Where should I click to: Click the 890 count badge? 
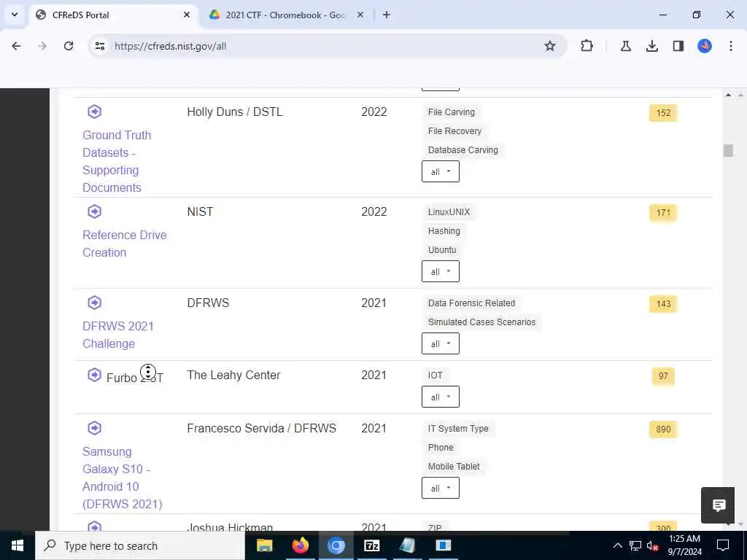click(663, 429)
